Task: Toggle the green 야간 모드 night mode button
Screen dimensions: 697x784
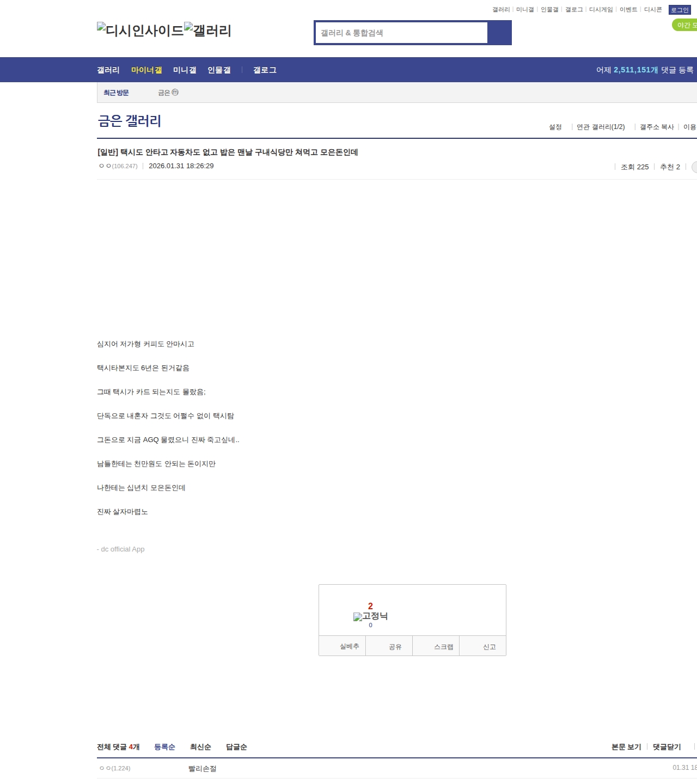Action: point(685,25)
